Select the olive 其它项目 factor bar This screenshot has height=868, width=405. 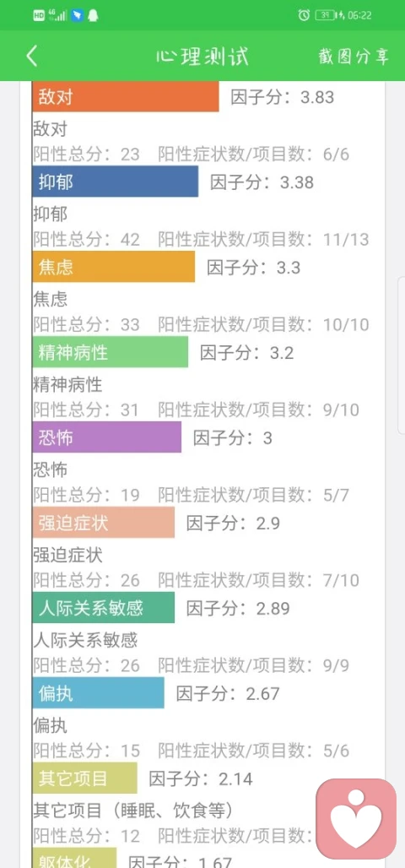pyautogui.click(x=84, y=778)
